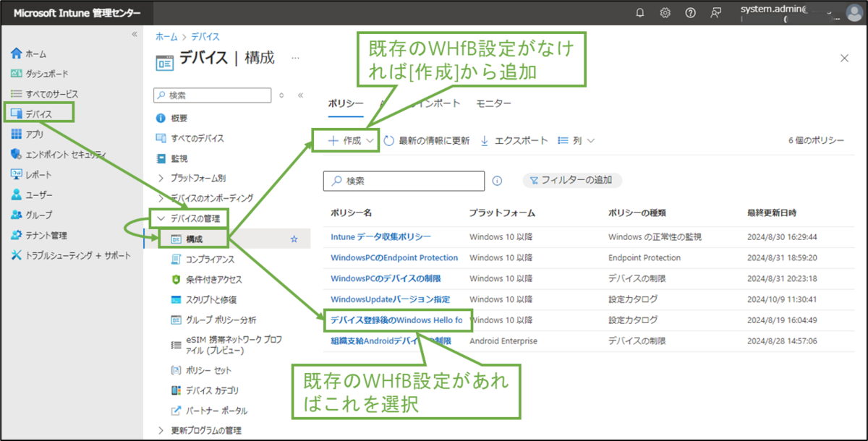This screenshot has height=441, width=868.
Task: Open WindowsPCのEndpoint Protection policy
Action: tap(394, 257)
